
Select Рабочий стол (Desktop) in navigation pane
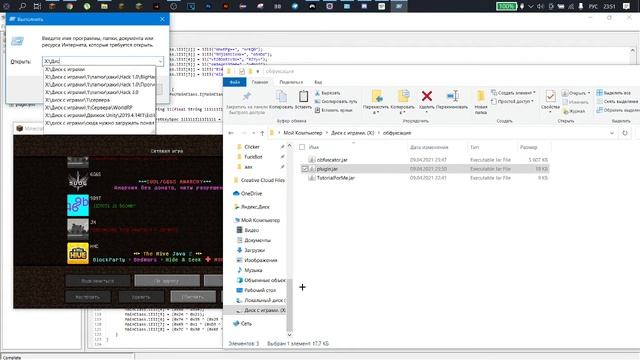tap(256, 290)
